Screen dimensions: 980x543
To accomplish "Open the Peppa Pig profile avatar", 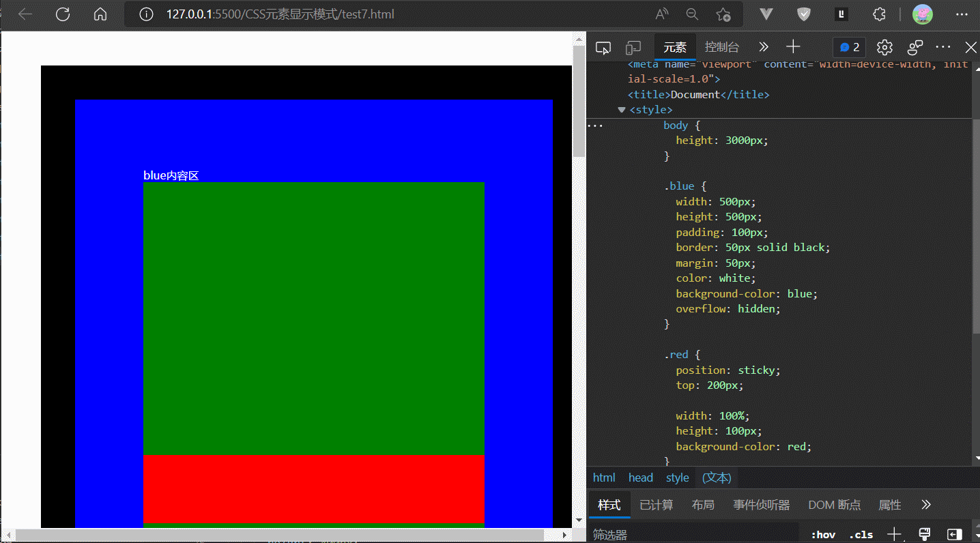I will tap(923, 14).
